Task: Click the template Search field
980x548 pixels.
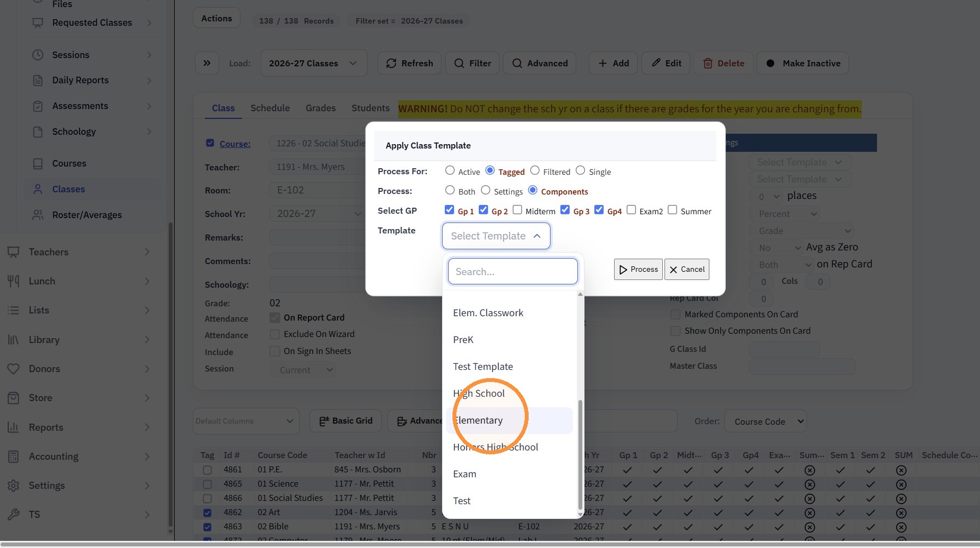Action: (x=513, y=271)
